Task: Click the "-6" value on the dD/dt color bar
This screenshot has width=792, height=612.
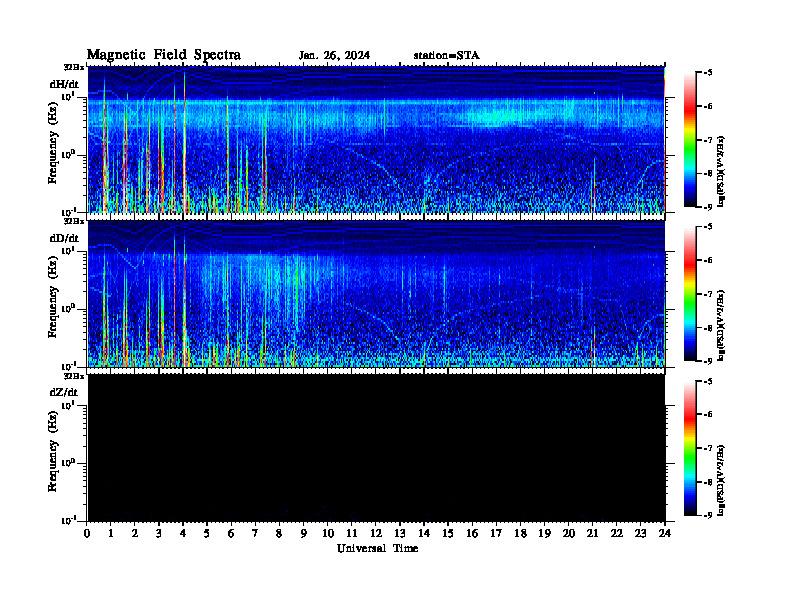Action: tap(708, 260)
